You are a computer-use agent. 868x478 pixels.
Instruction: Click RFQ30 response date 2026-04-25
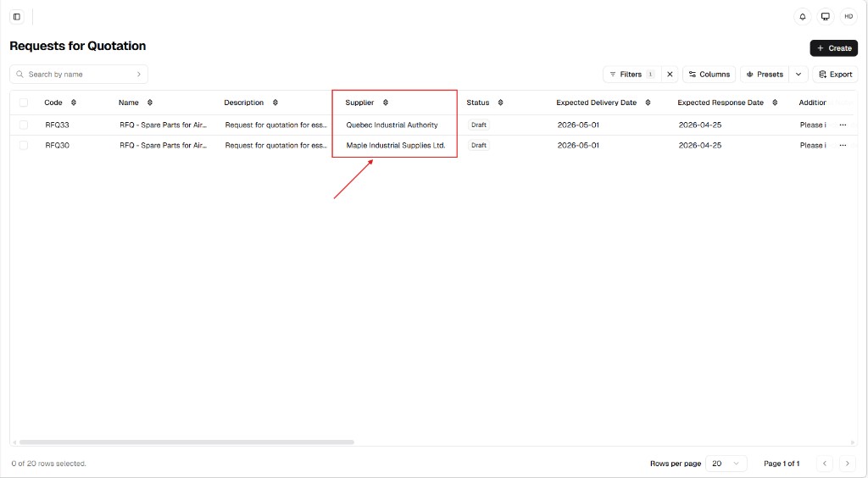pyautogui.click(x=699, y=146)
